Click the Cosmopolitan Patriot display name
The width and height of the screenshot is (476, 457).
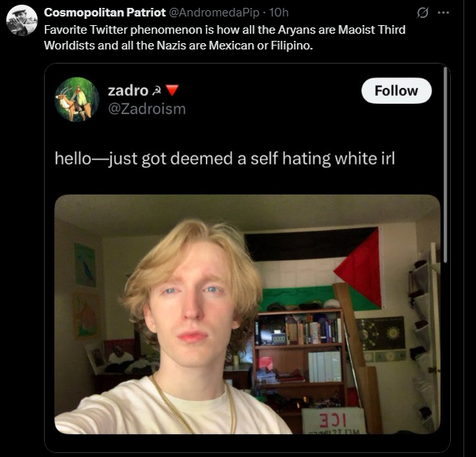pyautogui.click(x=104, y=13)
